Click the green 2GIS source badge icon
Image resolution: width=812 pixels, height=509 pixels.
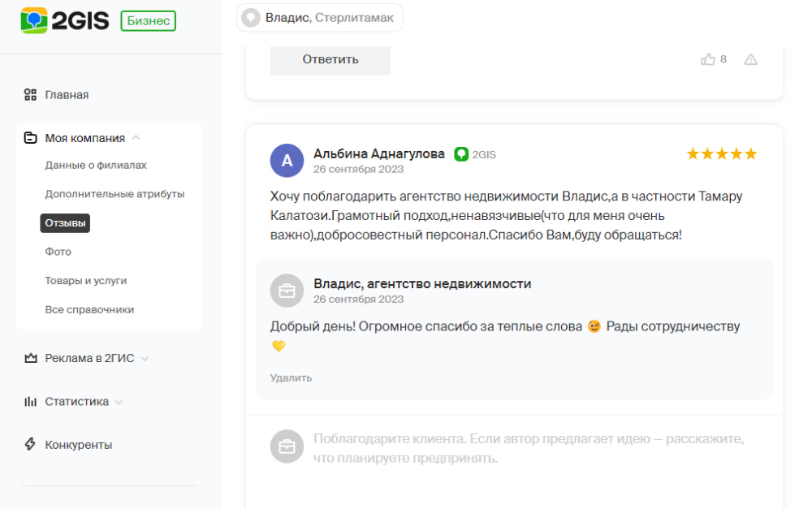pyautogui.click(x=461, y=154)
